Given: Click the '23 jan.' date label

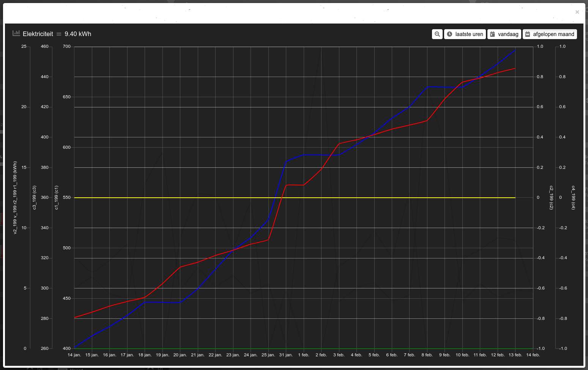Looking at the screenshot, I should pos(233,355).
